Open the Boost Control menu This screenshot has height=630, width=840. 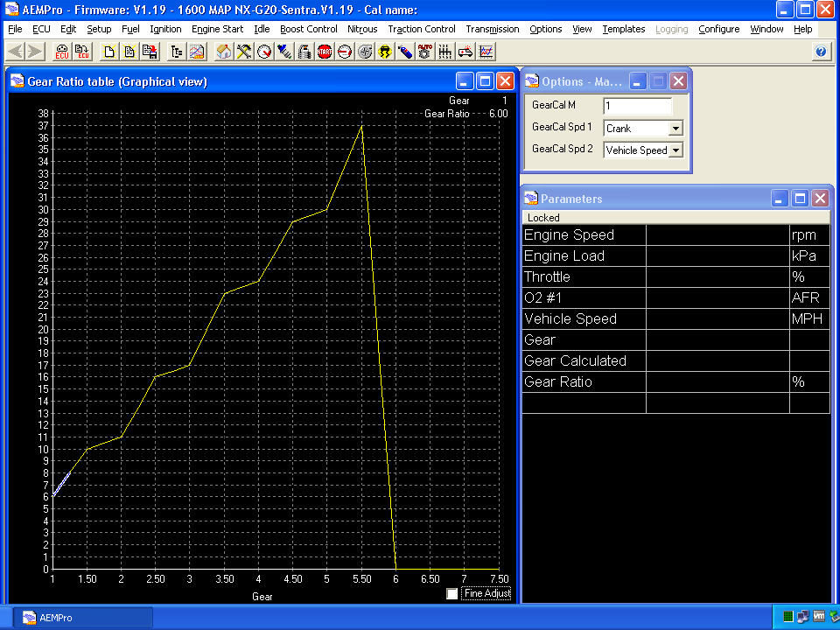309,29
